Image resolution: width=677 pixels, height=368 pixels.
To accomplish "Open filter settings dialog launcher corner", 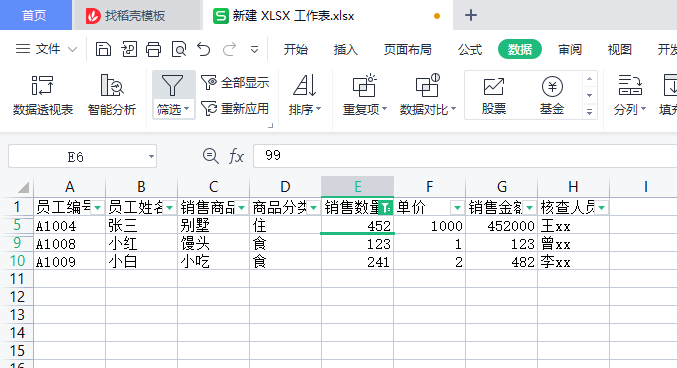I will (x=271, y=126).
